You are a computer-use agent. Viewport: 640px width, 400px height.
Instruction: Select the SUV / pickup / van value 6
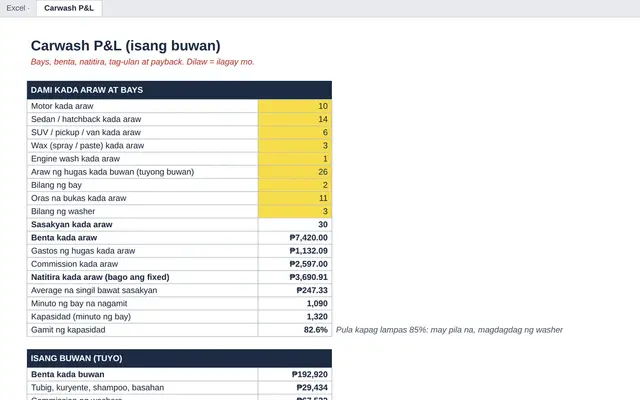[x=295, y=132]
